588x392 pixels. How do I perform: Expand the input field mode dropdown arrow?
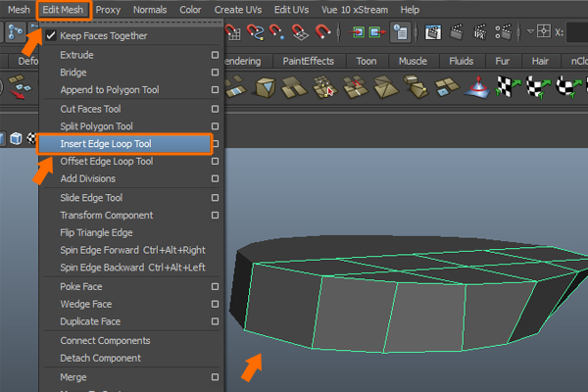(530, 31)
